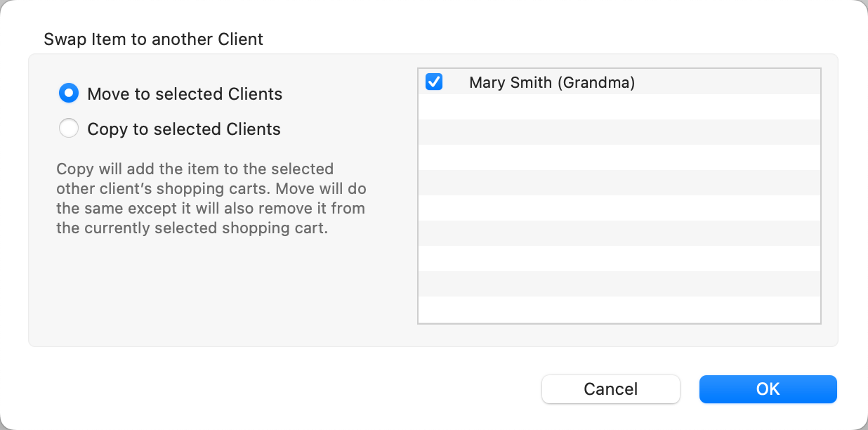Click the "Swap Item to another Client" title
868x430 pixels.
pyautogui.click(x=153, y=39)
